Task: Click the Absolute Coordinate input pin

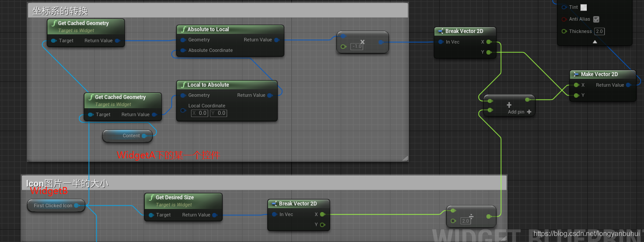Action: pos(183,51)
